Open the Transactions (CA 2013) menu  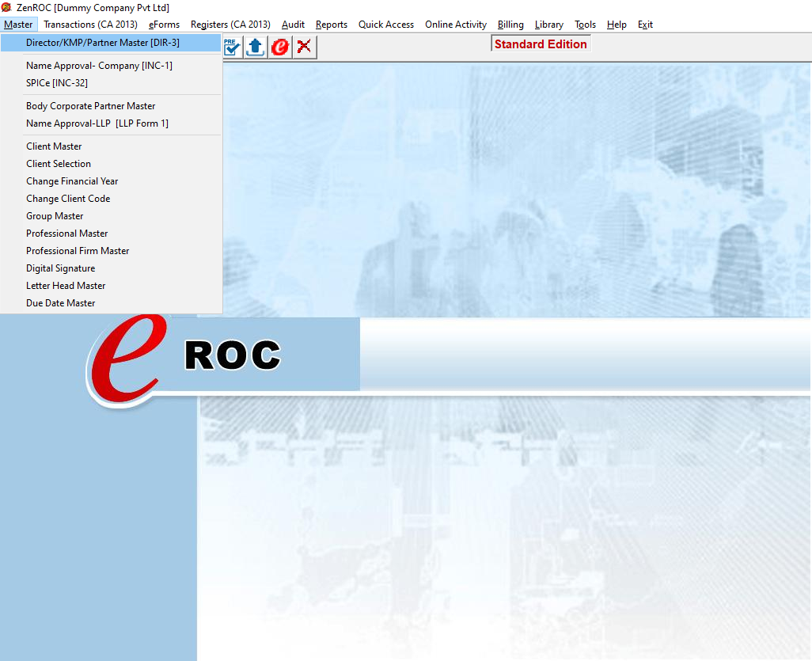(91, 25)
